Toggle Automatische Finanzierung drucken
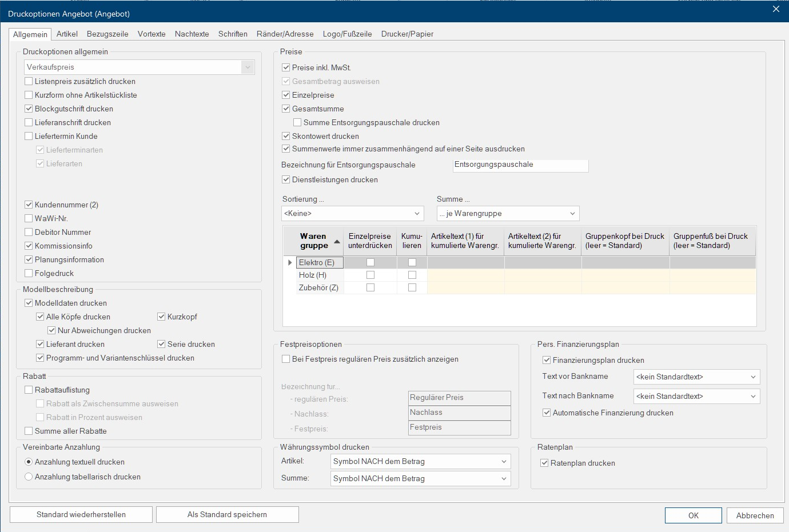Viewport: 789px width, 532px height. [547, 413]
